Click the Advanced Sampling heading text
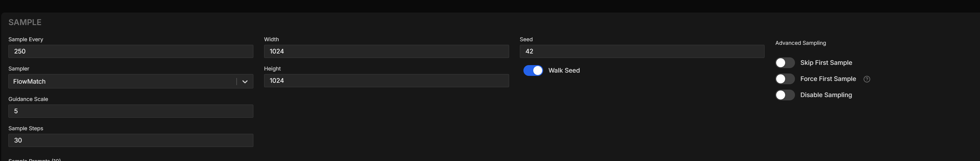This screenshot has height=161, width=980. 800,43
